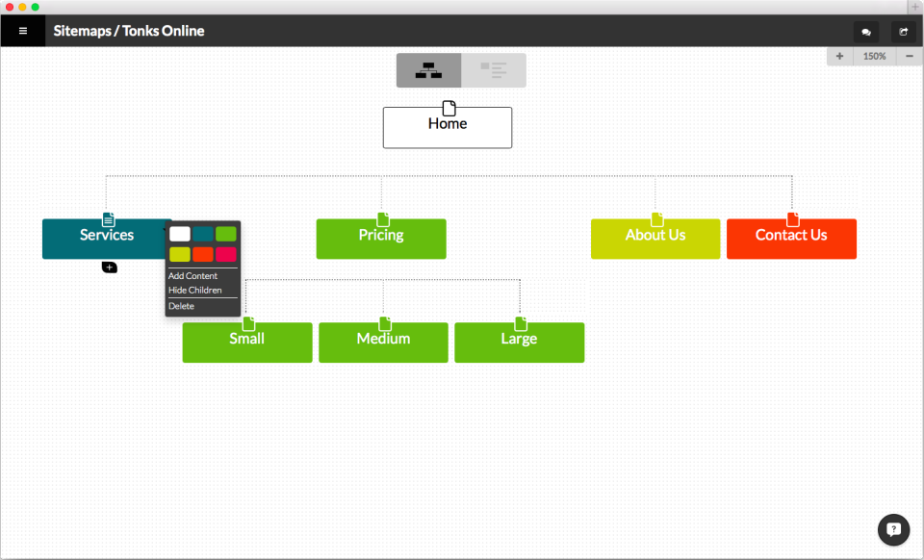Click the page icon above the Home node
The width and height of the screenshot is (924, 560).
(x=449, y=108)
